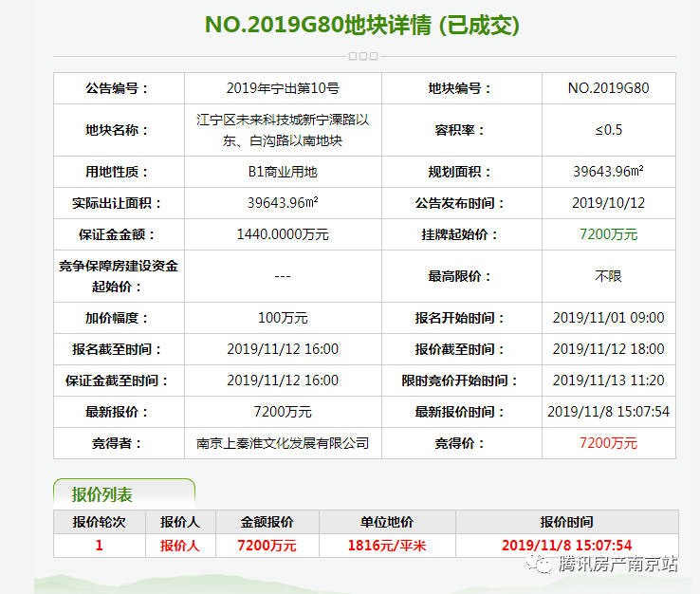The height and width of the screenshot is (594, 700).
Task: Click the 报名截至时间 value 2019/11/12 16:00
Action: pyautogui.click(x=283, y=349)
